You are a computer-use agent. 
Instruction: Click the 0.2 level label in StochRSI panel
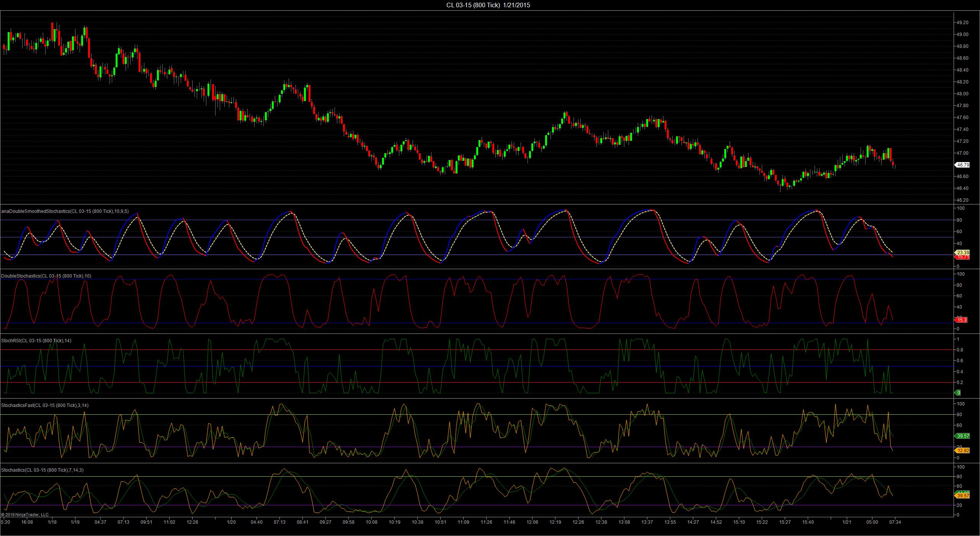960,382
